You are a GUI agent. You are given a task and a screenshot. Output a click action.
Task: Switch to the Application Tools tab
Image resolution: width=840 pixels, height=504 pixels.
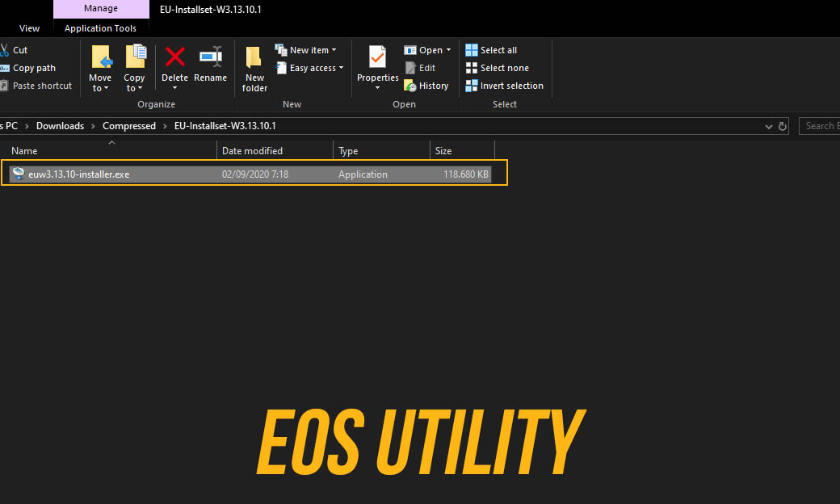pyautogui.click(x=100, y=28)
